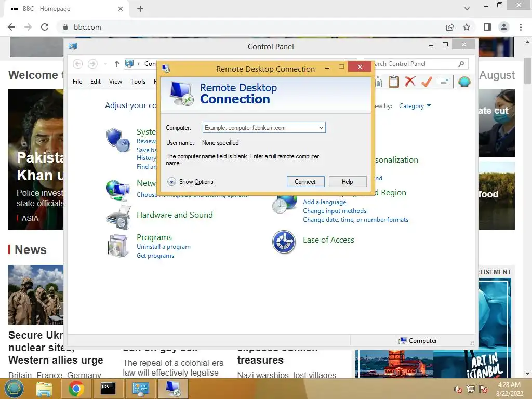Click the Programs box icon
Image resolution: width=532 pixels, height=399 pixels.
[x=117, y=246]
